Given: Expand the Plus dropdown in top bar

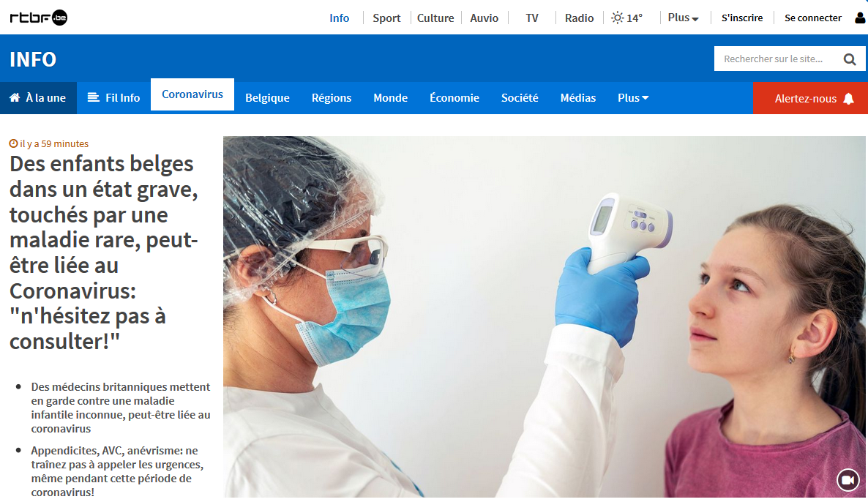Looking at the screenshot, I should coord(683,18).
